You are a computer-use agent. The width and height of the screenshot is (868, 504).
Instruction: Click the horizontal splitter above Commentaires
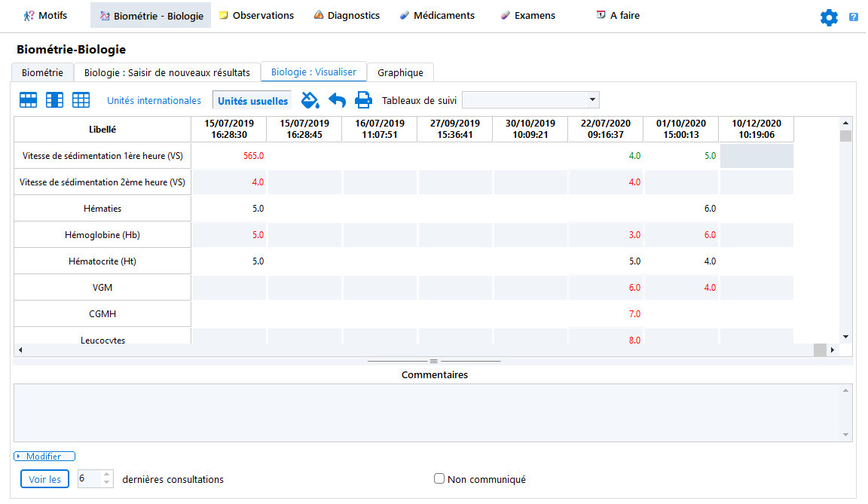433,361
